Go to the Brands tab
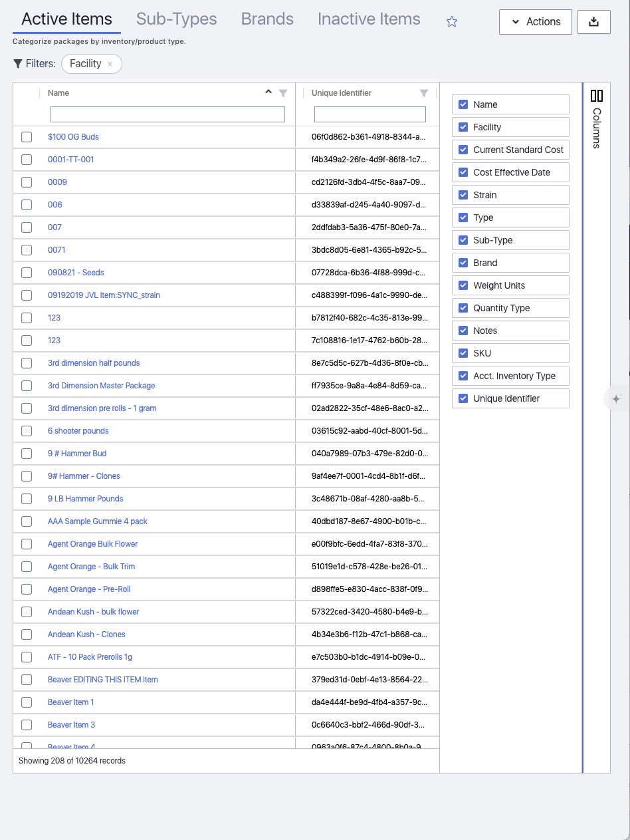Viewport: 630px width, 840px height. point(267,19)
